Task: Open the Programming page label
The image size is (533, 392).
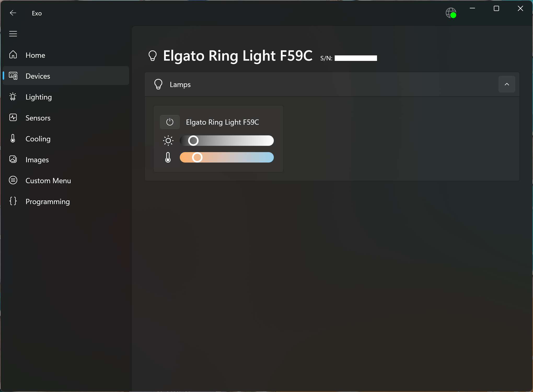Action: point(48,201)
